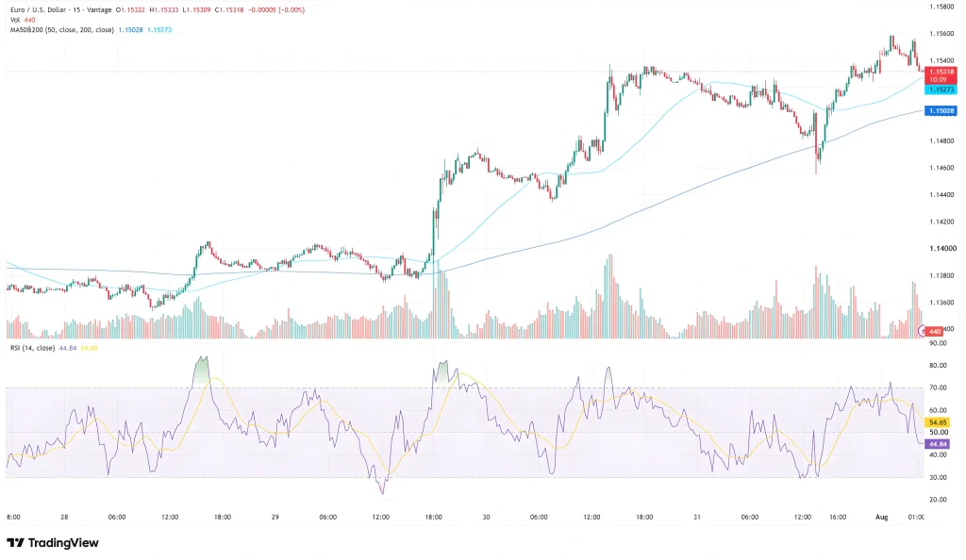This screenshot has height=560, width=966.
Task: Click the 1.13800 price axis tick
Action: (942, 275)
